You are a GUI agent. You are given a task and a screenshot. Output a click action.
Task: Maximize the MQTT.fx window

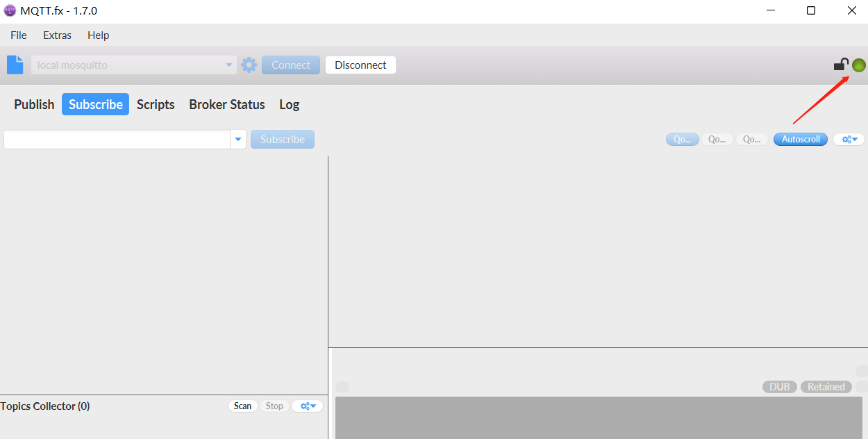click(x=811, y=10)
